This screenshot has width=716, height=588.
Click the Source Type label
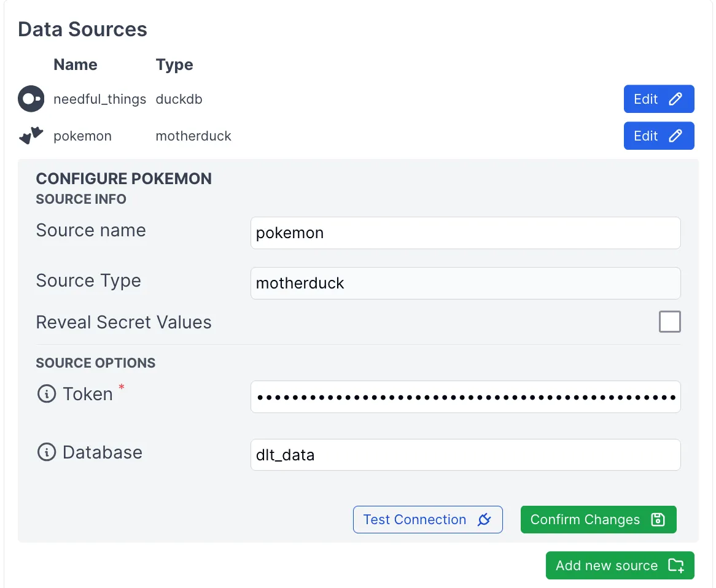pyautogui.click(x=88, y=280)
